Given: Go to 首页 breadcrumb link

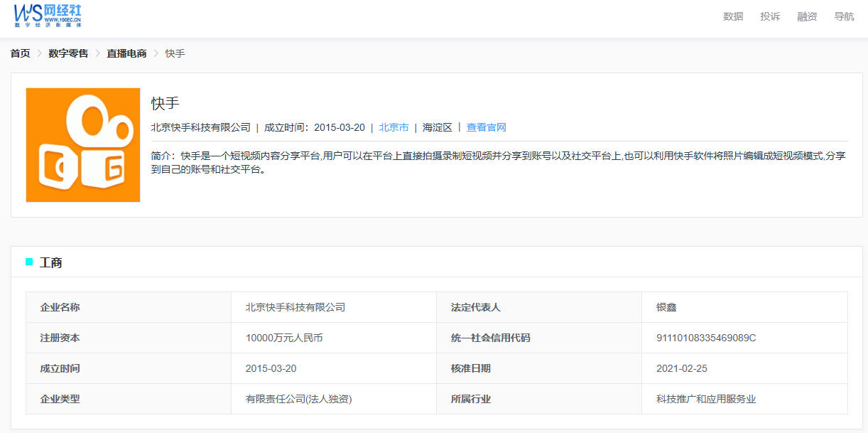Looking at the screenshot, I should [x=21, y=53].
